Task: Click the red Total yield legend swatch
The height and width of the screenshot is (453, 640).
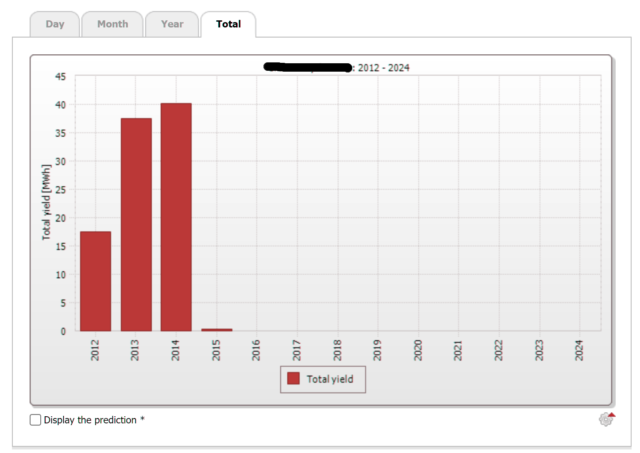Action: pyautogui.click(x=293, y=379)
